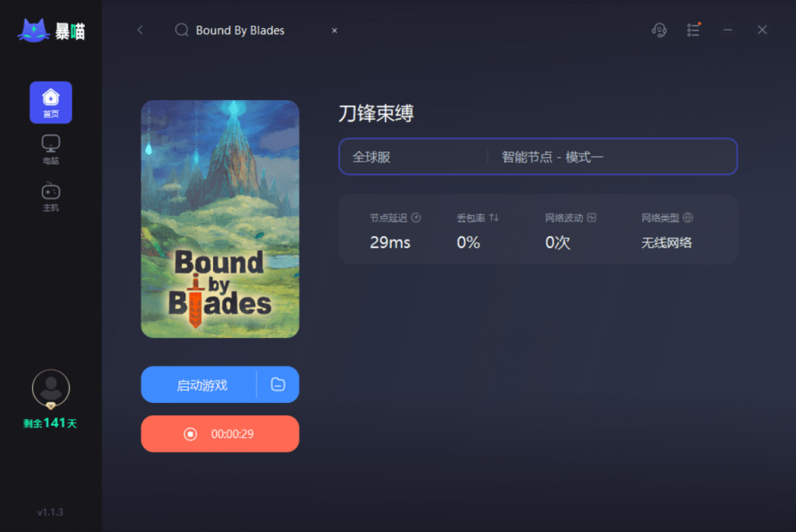Image resolution: width=796 pixels, height=532 pixels.
Task: Switch to the 电脑 PC section
Action: click(51, 150)
